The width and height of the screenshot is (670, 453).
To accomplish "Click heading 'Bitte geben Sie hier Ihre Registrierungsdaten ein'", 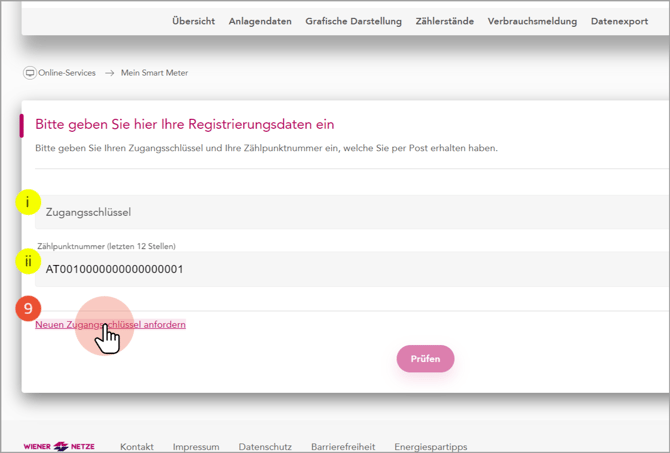I will click(x=185, y=124).
